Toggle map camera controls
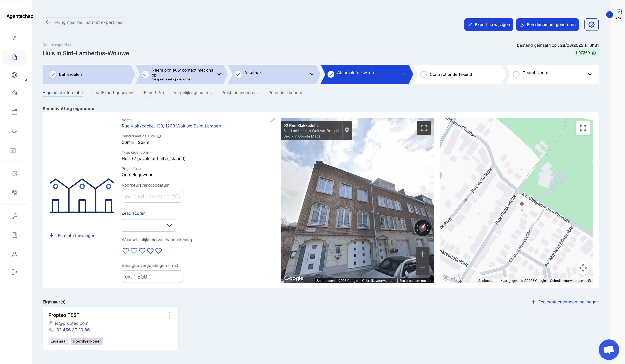Viewport: 625px width, 364px height. click(583, 268)
